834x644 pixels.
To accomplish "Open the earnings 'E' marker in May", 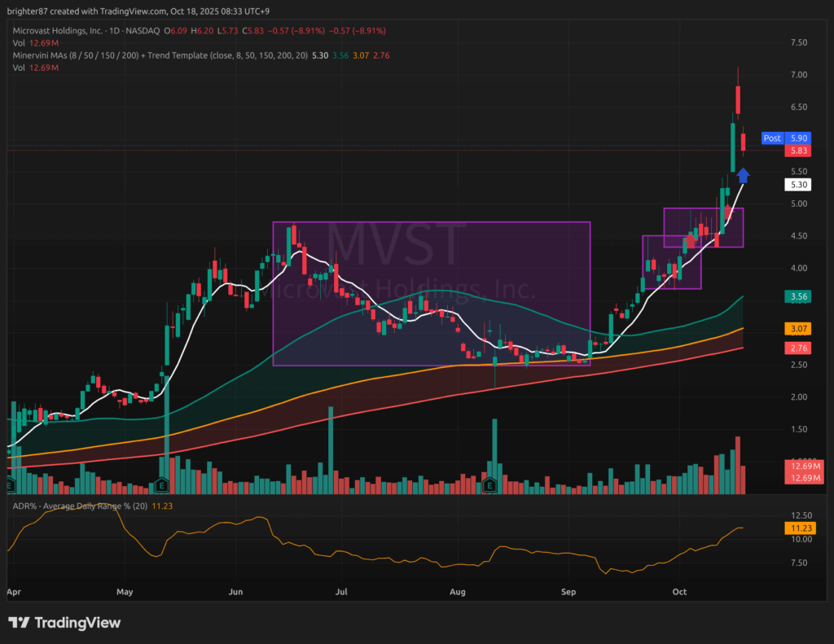I will coord(162,485).
